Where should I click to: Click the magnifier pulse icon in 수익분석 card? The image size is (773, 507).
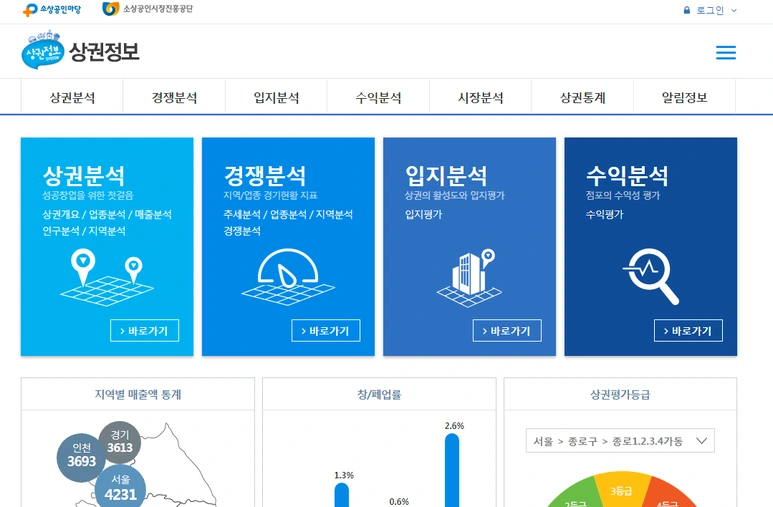651,276
